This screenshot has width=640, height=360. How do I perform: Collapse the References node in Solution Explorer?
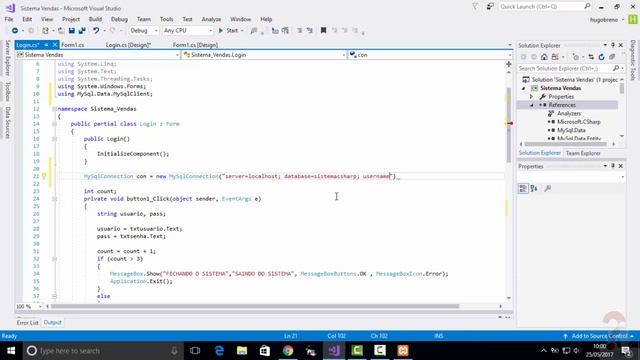(x=532, y=105)
